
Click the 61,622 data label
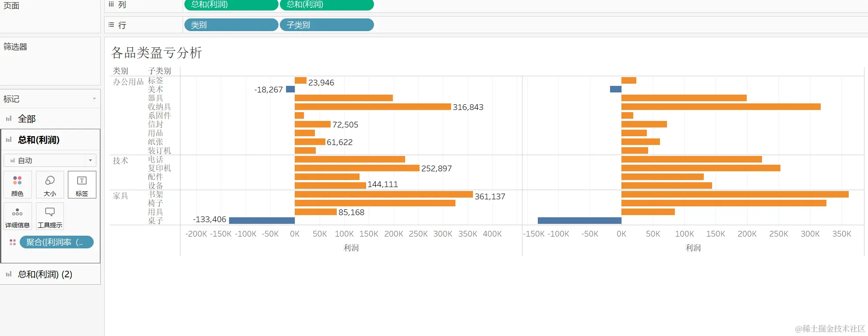click(339, 142)
